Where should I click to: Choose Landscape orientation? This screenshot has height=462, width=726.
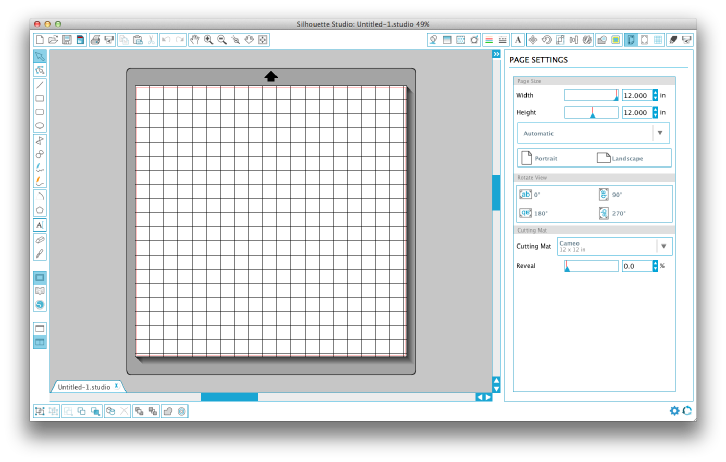point(620,158)
